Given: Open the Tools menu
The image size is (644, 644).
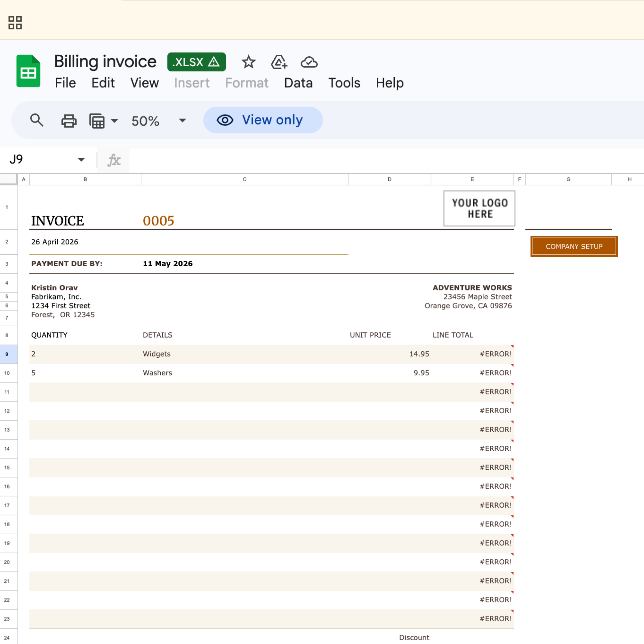Looking at the screenshot, I should click(x=344, y=83).
